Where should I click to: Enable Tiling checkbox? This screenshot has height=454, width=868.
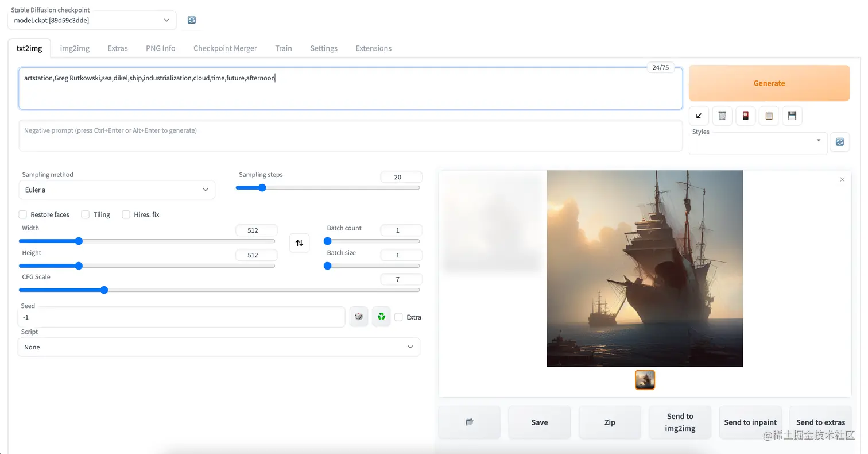pos(85,214)
